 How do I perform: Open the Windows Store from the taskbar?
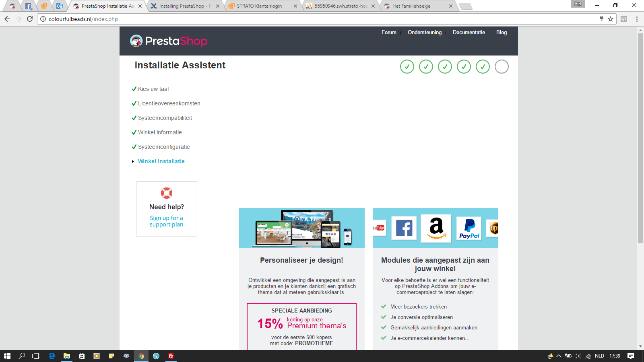pyautogui.click(x=82, y=356)
